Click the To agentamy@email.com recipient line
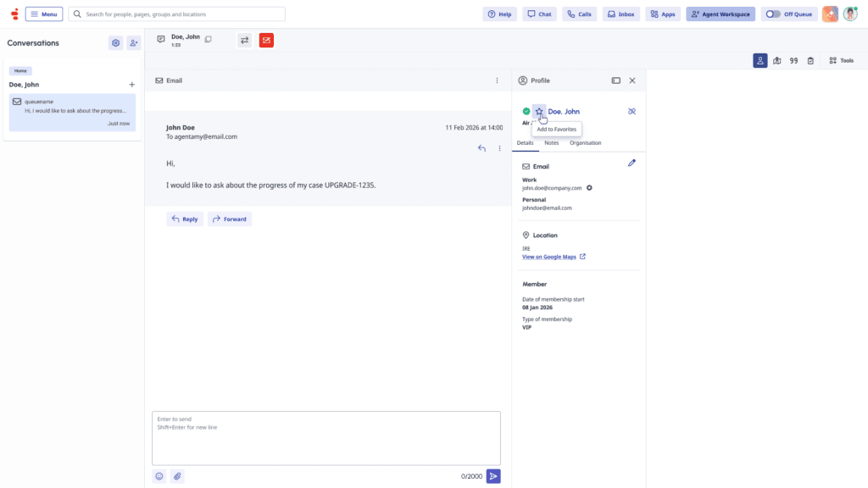Image resolution: width=868 pixels, height=488 pixels. click(202, 136)
